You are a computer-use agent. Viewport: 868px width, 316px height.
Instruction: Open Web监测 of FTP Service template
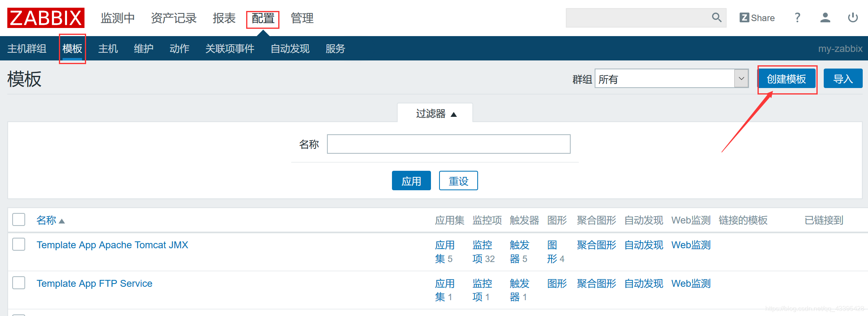[x=691, y=284]
